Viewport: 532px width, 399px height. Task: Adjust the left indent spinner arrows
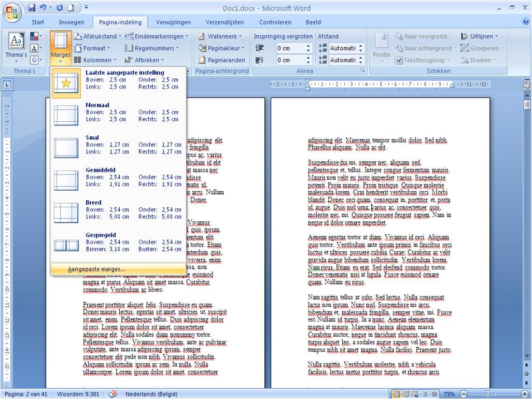[308, 48]
